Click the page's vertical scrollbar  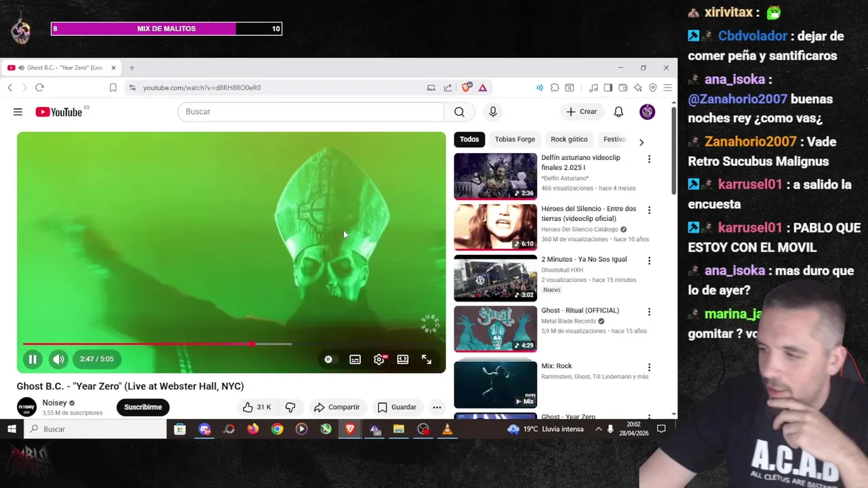[x=673, y=149]
